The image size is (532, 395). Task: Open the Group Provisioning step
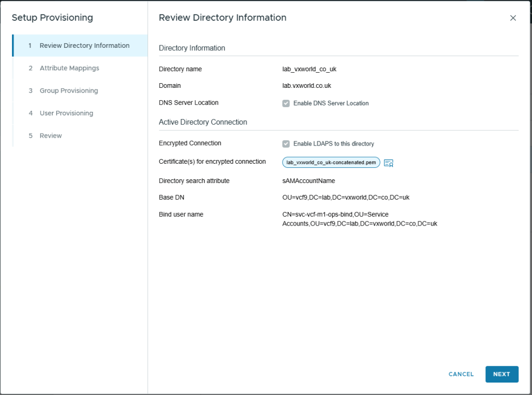click(69, 90)
